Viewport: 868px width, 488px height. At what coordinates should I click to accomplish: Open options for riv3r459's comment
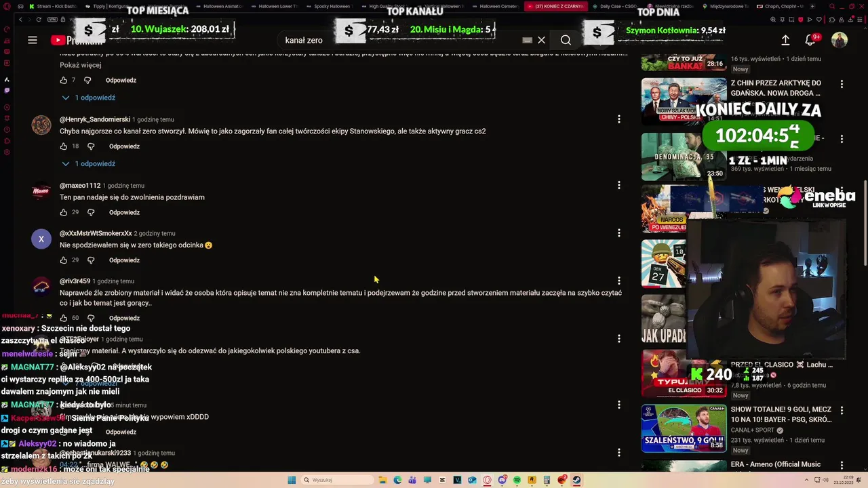click(x=618, y=281)
